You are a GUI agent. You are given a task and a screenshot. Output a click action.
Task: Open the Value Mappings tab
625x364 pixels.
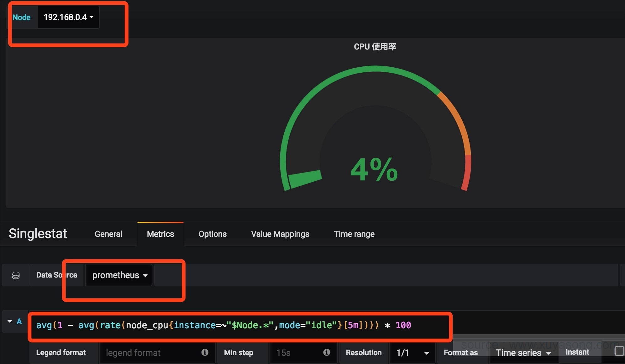click(x=280, y=234)
